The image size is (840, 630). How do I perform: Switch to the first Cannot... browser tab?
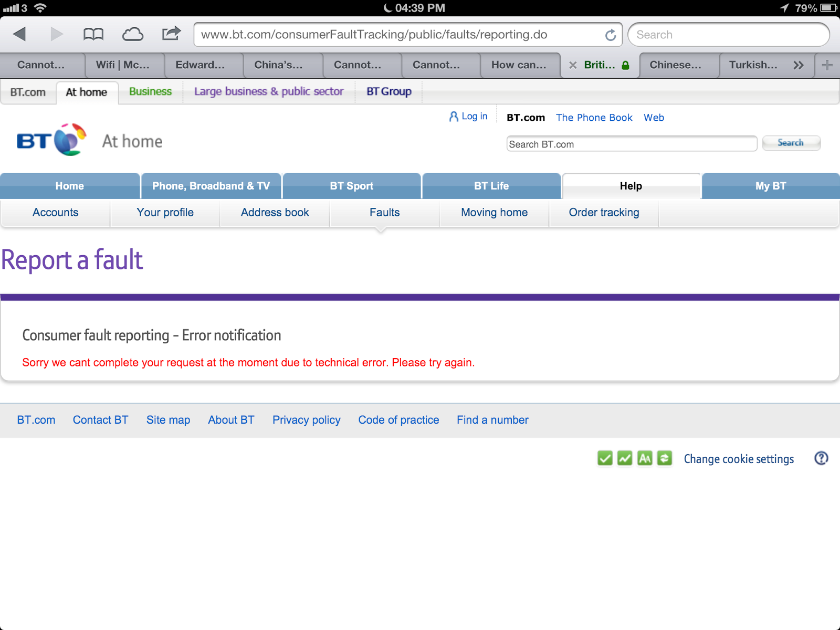[41, 65]
